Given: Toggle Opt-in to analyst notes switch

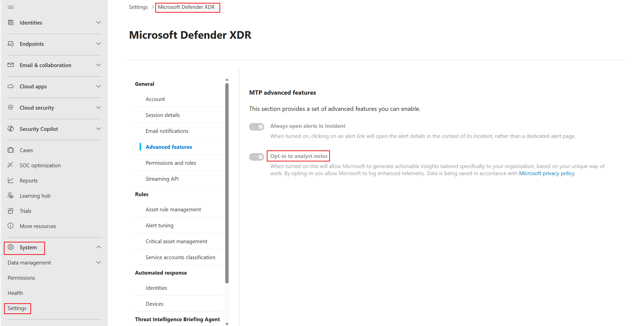Looking at the screenshot, I should [x=256, y=157].
